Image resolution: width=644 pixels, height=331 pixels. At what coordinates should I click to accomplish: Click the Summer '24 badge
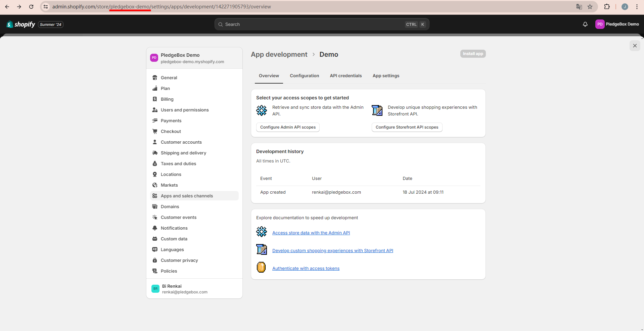point(51,25)
